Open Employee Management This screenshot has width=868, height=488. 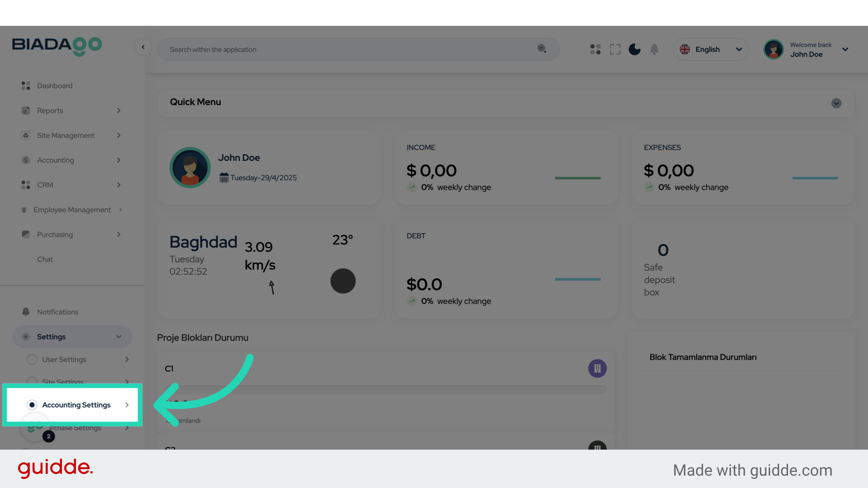(72, 209)
